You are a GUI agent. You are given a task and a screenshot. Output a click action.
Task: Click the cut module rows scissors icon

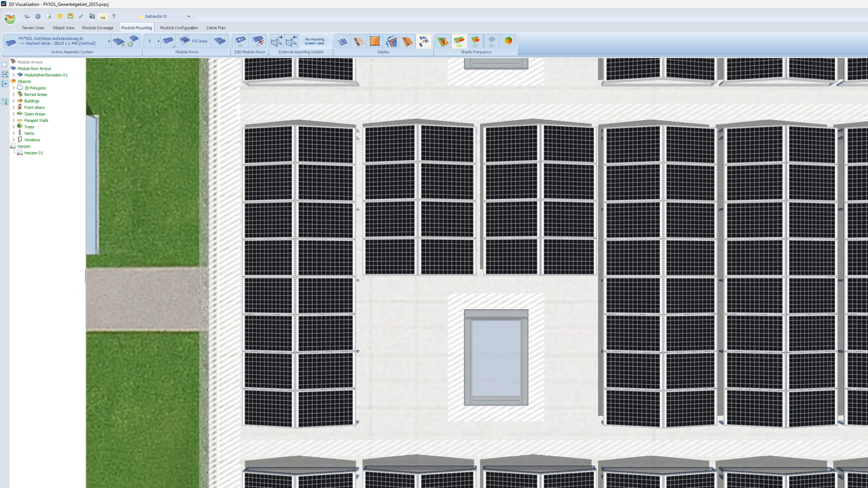[x=258, y=41]
